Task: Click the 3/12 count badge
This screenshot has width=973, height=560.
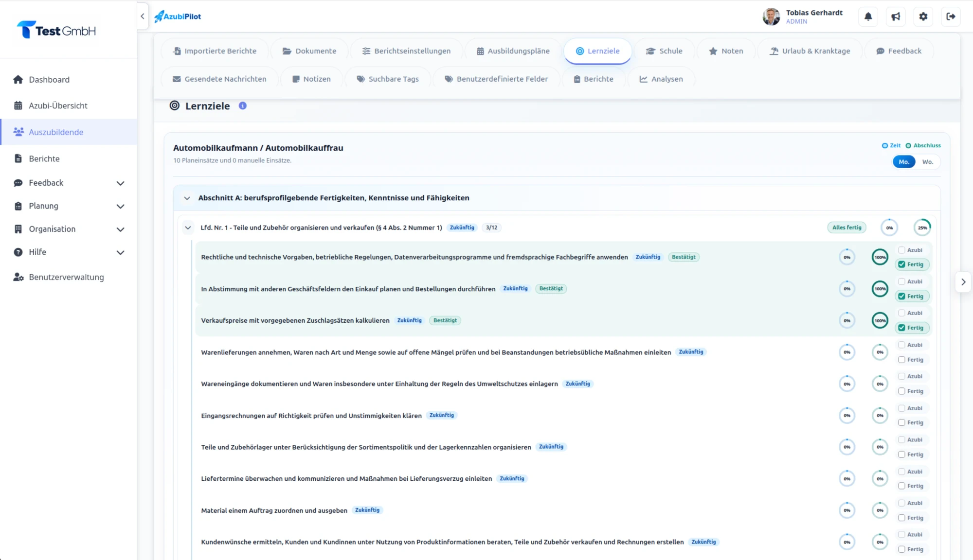Action: [x=492, y=227]
